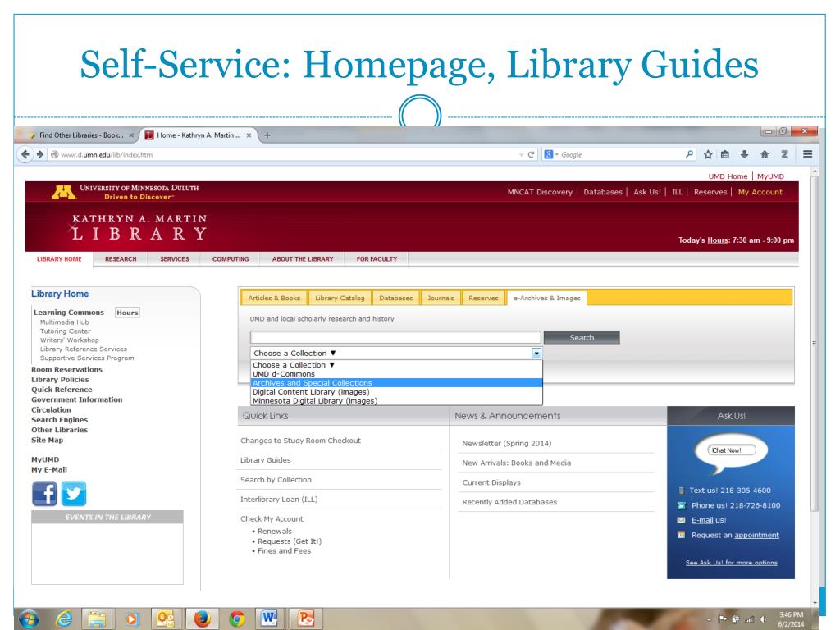
Task: Open the Firefox hamburger menu
Action: click(808, 154)
